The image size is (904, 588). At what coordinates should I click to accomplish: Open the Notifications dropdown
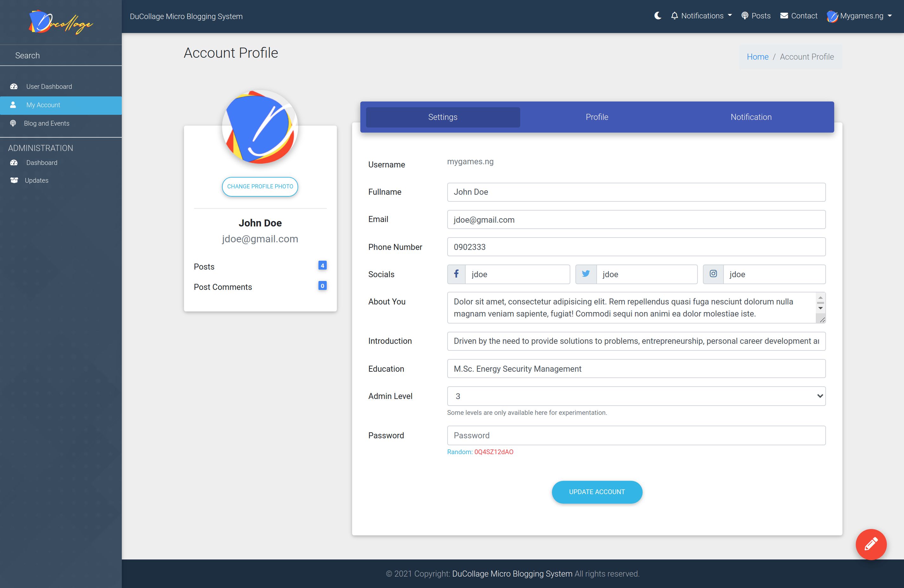click(701, 16)
